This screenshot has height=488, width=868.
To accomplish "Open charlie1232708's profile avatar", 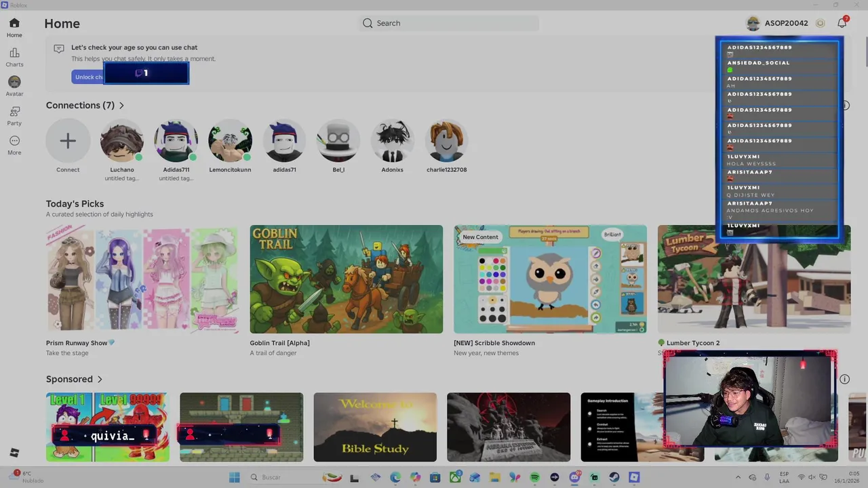I will [x=446, y=141].
